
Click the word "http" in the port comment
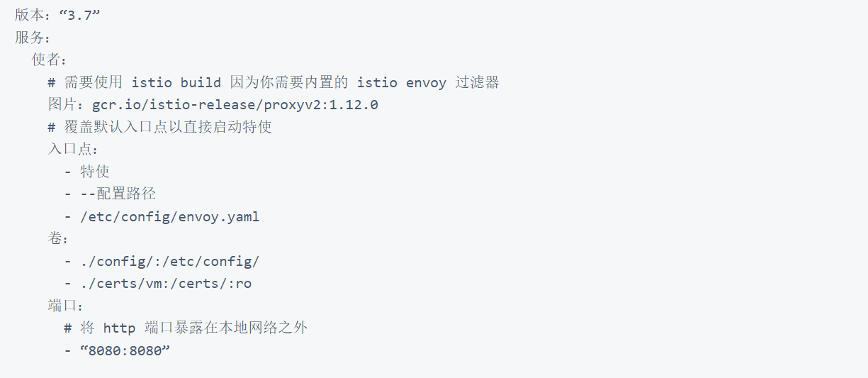pos(119,328)
